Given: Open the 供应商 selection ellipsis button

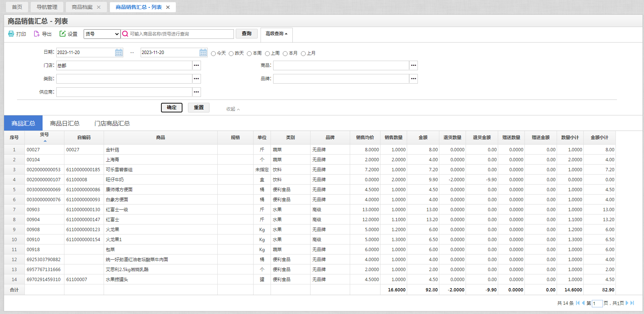Looking at the screenshot, I should [x=197, y=92].
